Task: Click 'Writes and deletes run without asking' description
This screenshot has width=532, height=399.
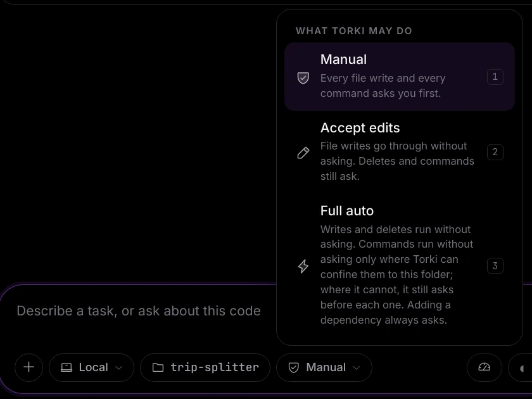Action: click(397, 274)
